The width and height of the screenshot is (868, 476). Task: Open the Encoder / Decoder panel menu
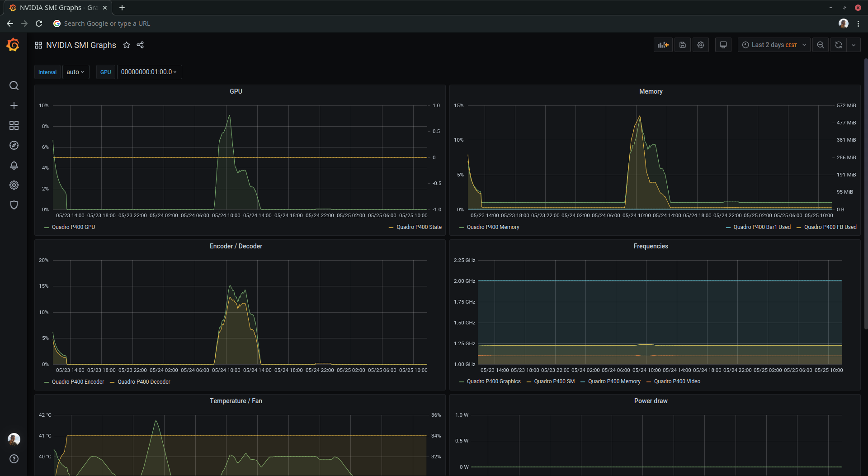tap(236, 246)
